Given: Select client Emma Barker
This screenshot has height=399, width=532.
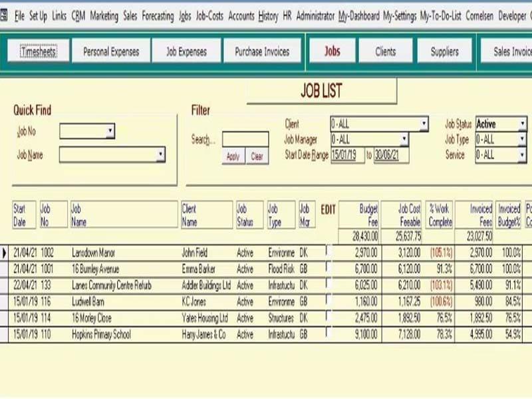Looking at the screenshot, I should tap(198, 269).
